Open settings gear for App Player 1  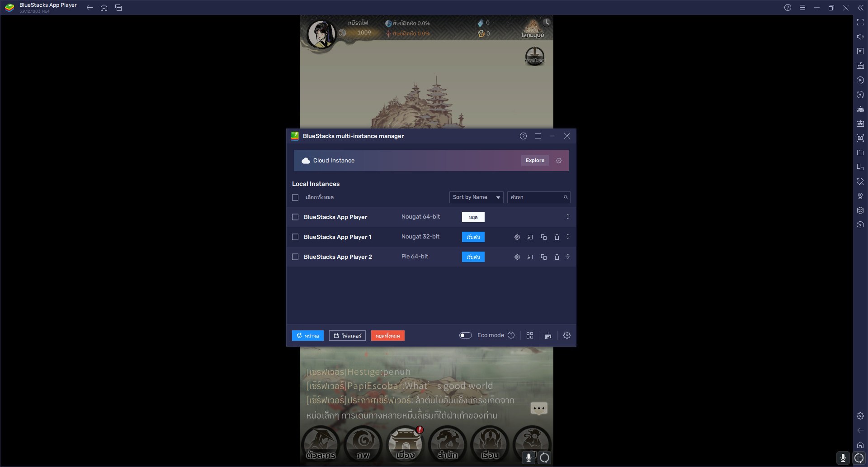(517, 237)
